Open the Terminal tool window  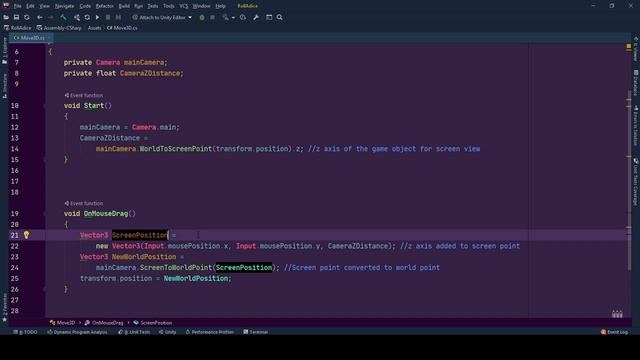click(x=256, y=332)
